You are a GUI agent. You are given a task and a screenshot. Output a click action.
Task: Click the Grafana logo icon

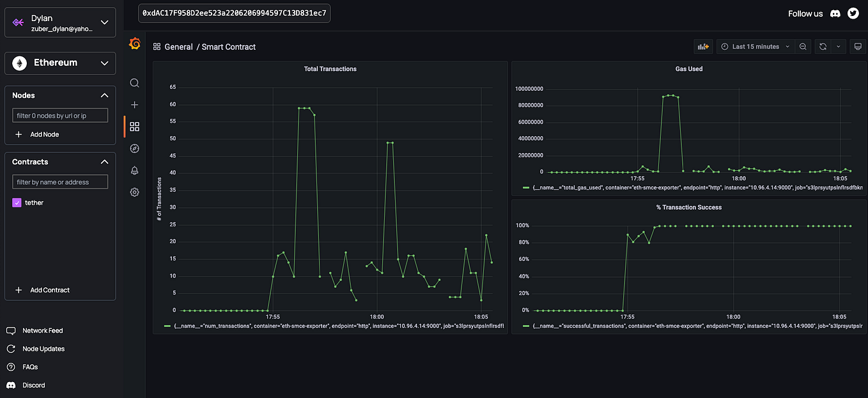coord(134,44)
